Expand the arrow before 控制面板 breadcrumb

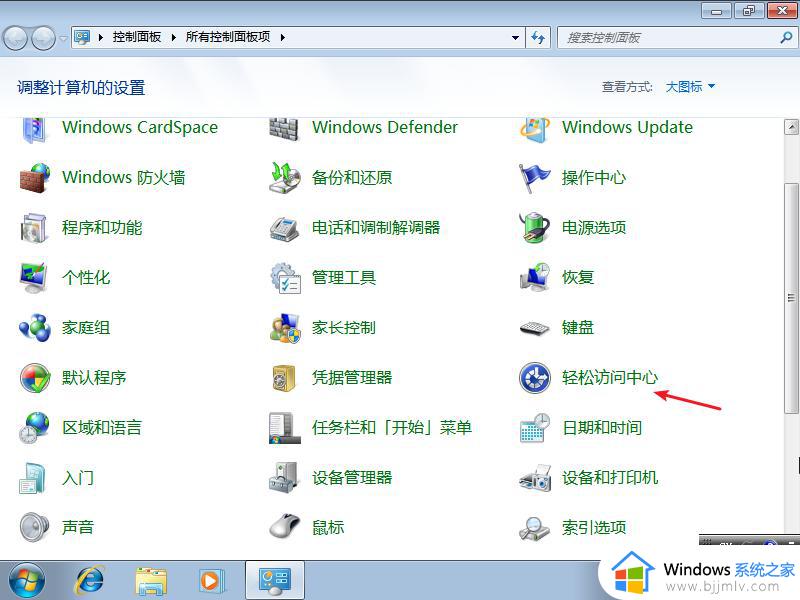click(x=101, y=37)
